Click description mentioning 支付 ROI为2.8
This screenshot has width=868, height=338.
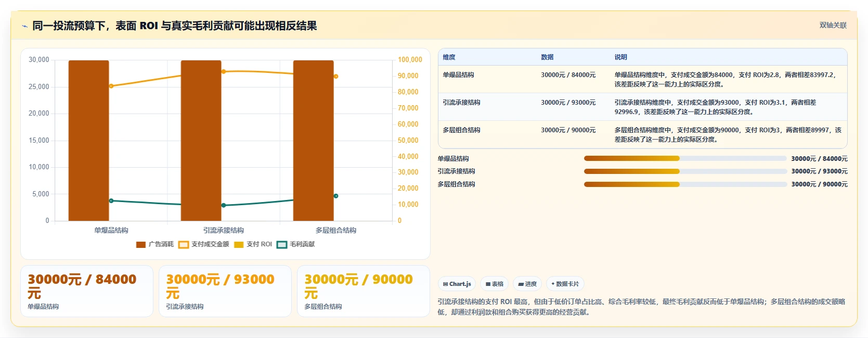pyautogui.click(x=725, y=79)
